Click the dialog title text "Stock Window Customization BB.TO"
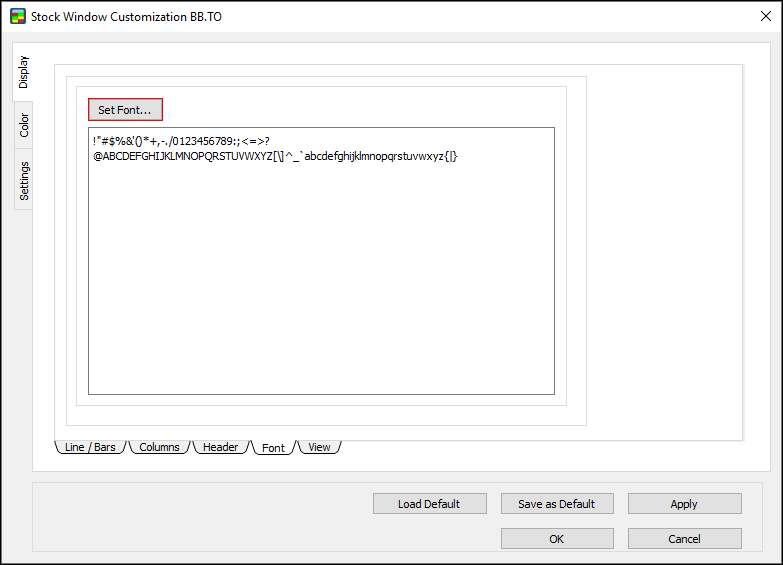 [x=126, y=17]
